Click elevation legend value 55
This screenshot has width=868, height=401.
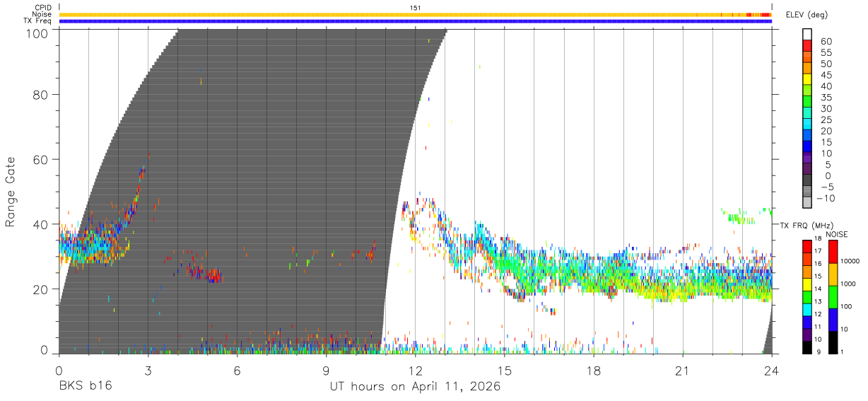(826, 52)
